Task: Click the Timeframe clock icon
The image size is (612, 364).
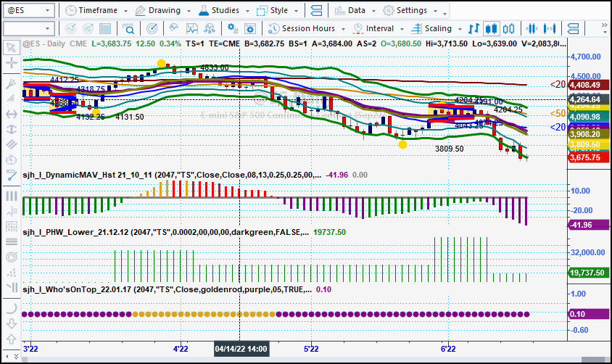Action: click(x=70, y=11)
